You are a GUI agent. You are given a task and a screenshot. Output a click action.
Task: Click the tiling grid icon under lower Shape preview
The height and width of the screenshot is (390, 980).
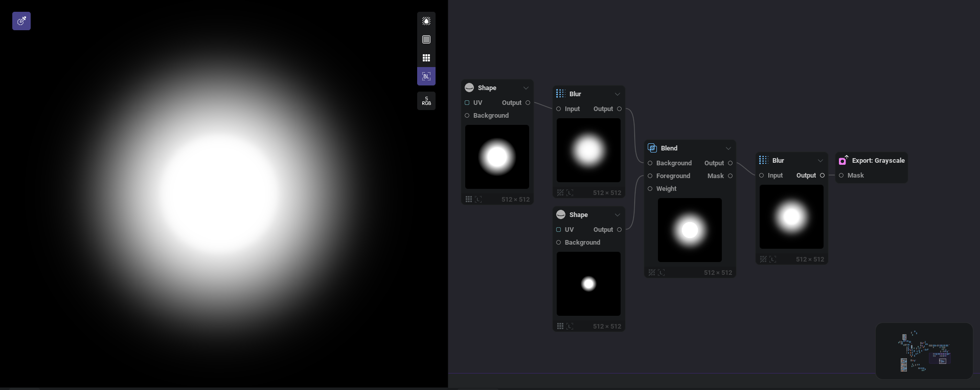pyautogui.click(x=560, y=326)
